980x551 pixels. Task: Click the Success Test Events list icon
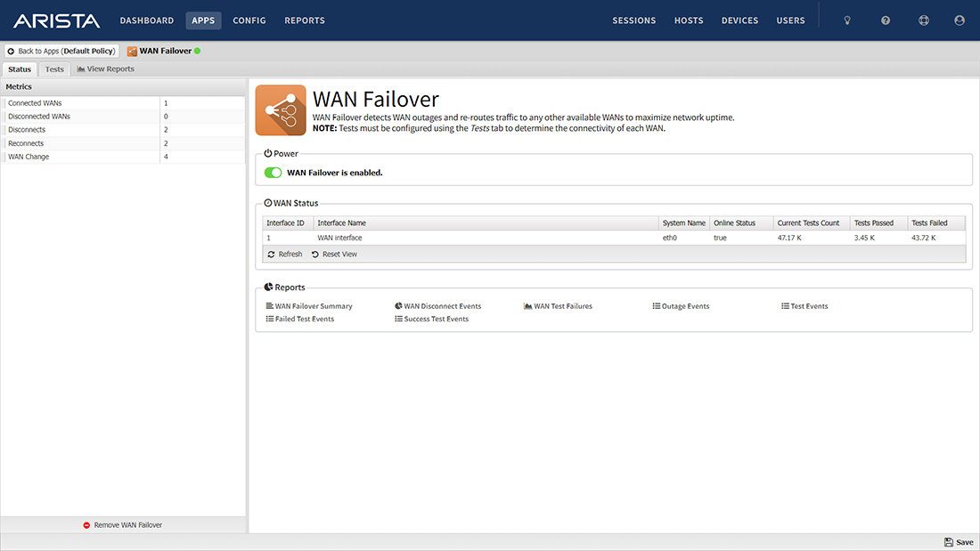[398, 319]
